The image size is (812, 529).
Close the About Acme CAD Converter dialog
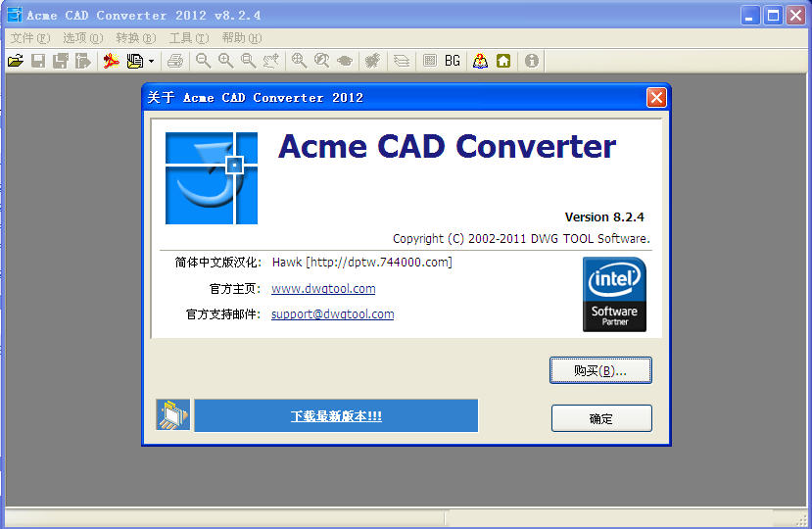656,97
